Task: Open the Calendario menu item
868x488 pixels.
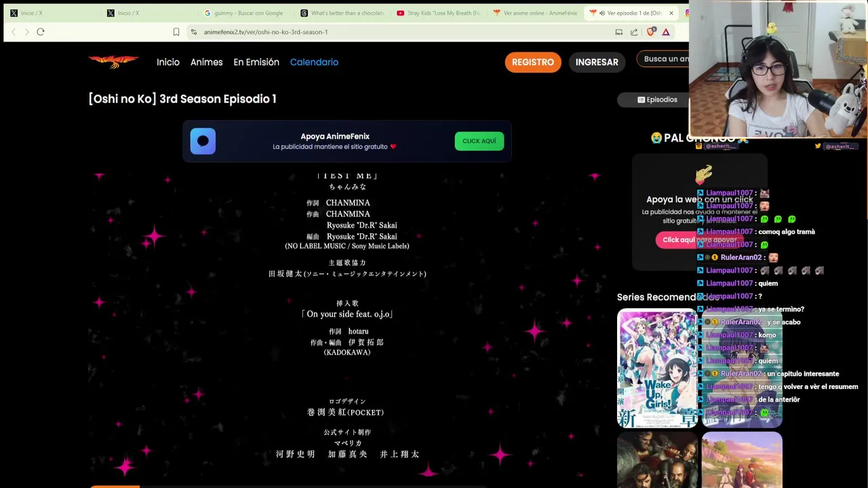Action: (x=314, y=62)
